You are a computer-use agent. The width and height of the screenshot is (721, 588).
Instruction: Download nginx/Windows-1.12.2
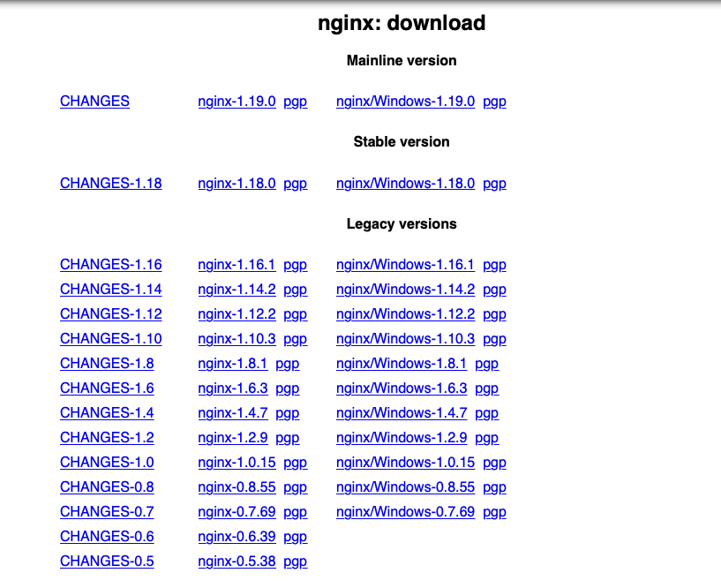[x=405, y=314]
